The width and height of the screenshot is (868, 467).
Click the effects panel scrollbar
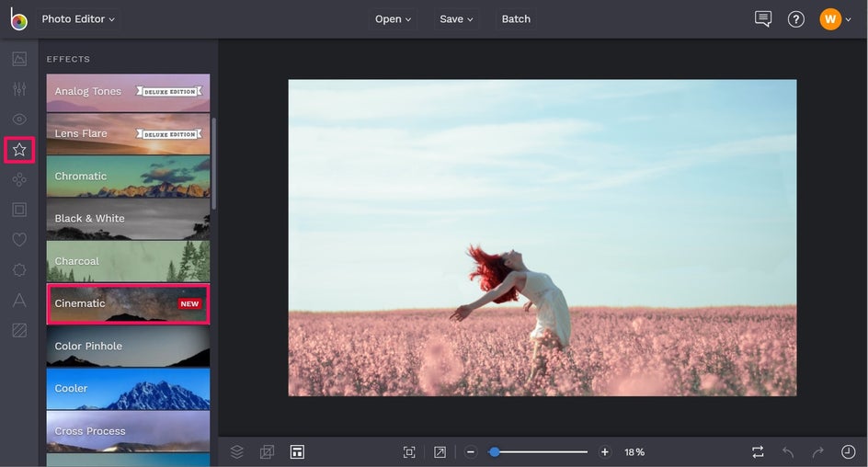pyautogui.click(x=213, y=164)
